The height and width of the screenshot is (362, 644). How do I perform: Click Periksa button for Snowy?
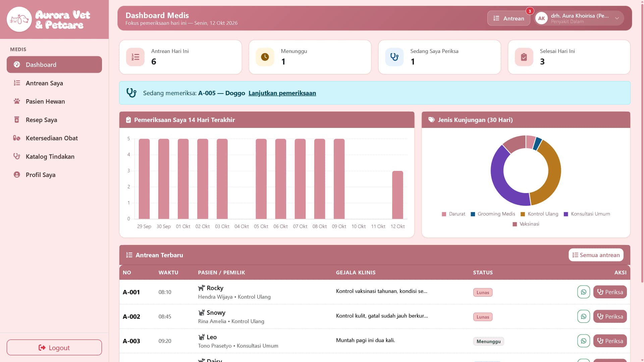(x=610, y=316)
